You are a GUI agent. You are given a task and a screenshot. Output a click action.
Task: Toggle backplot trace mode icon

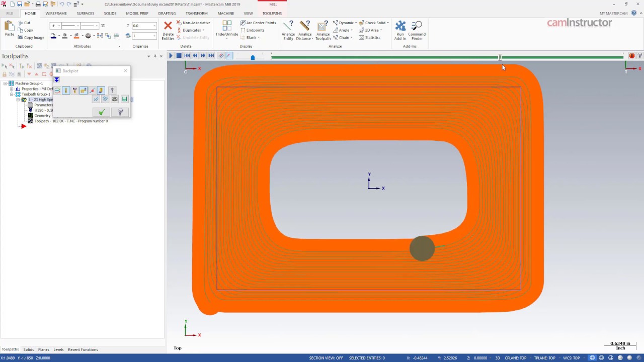[x=221, y=56]
